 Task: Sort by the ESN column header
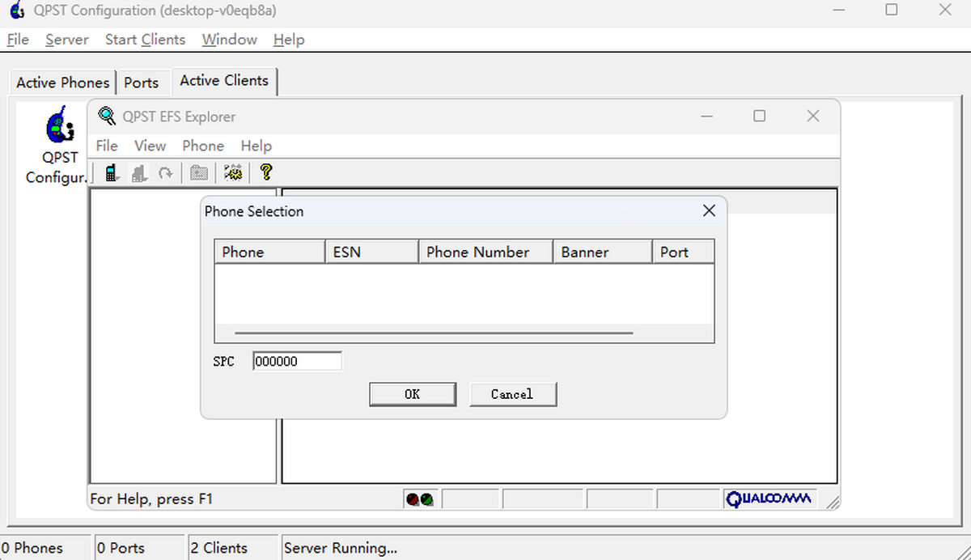371,252
